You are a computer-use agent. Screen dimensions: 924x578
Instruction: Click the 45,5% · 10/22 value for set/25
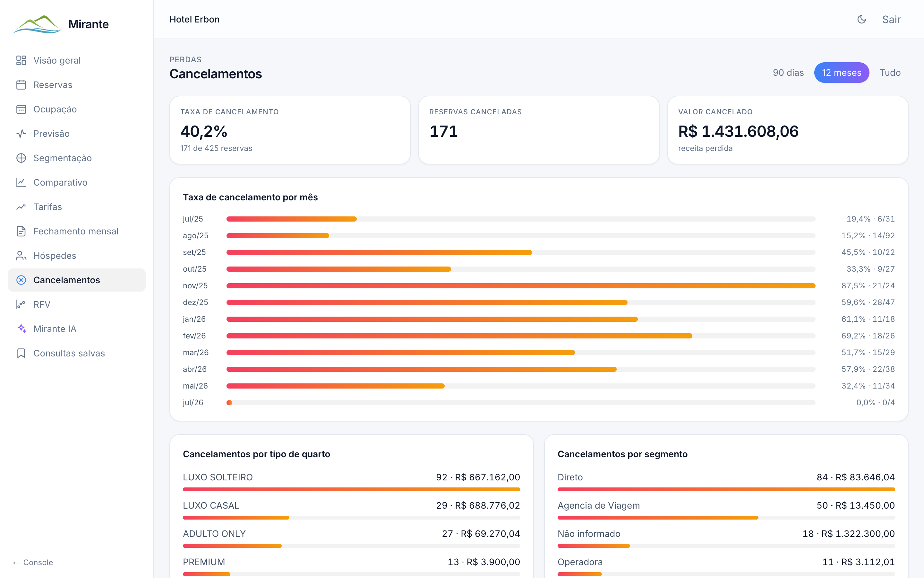click(x=868, y=252)
